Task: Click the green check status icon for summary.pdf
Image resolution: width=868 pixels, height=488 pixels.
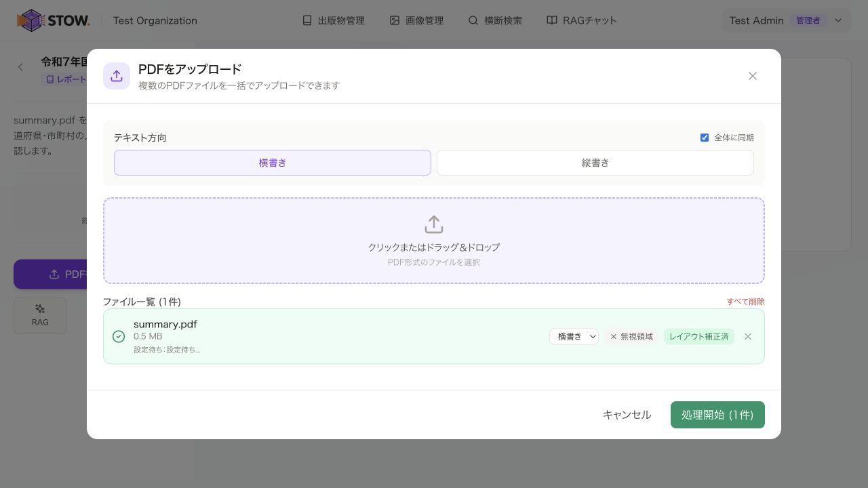Action: click(x=119, y=336)
